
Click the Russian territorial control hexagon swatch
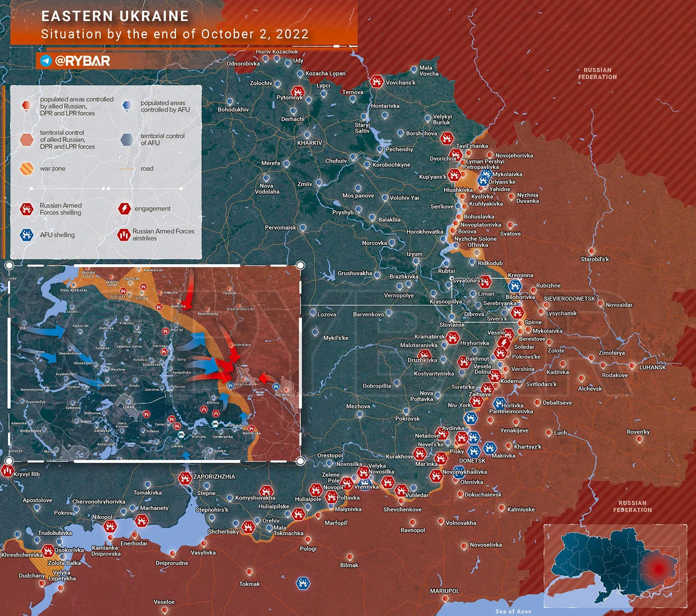pyautogui.click(x=27, y=140)
